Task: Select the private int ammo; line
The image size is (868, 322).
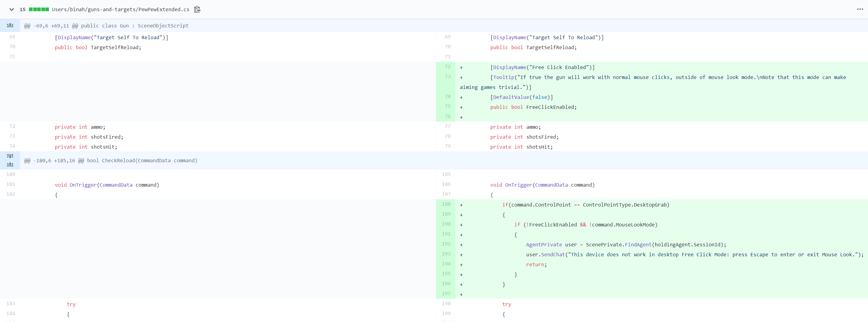Action: 80,127
